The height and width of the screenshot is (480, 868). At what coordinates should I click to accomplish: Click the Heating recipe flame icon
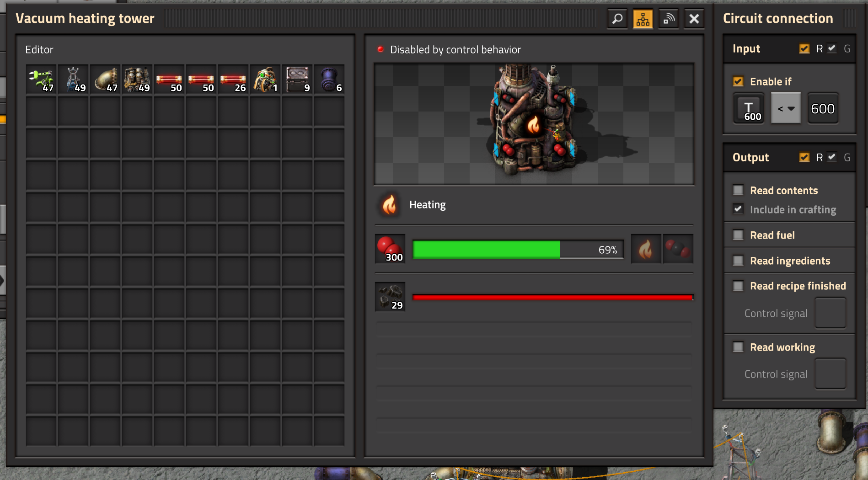point(390,205)
